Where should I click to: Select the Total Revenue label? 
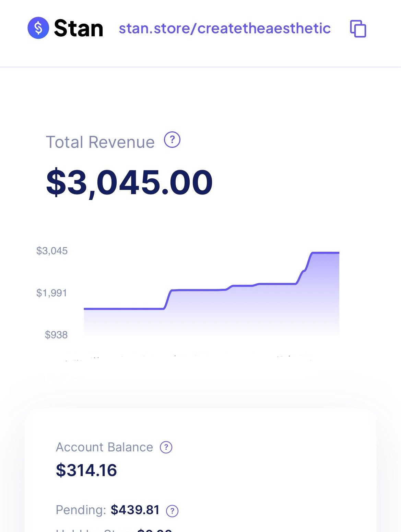(100, 142)
